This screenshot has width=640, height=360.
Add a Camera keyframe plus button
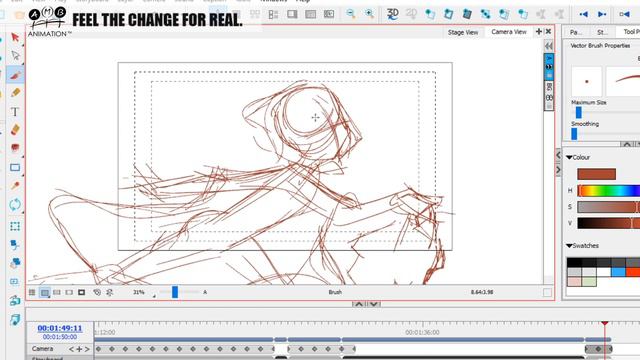tap(79, 349)
